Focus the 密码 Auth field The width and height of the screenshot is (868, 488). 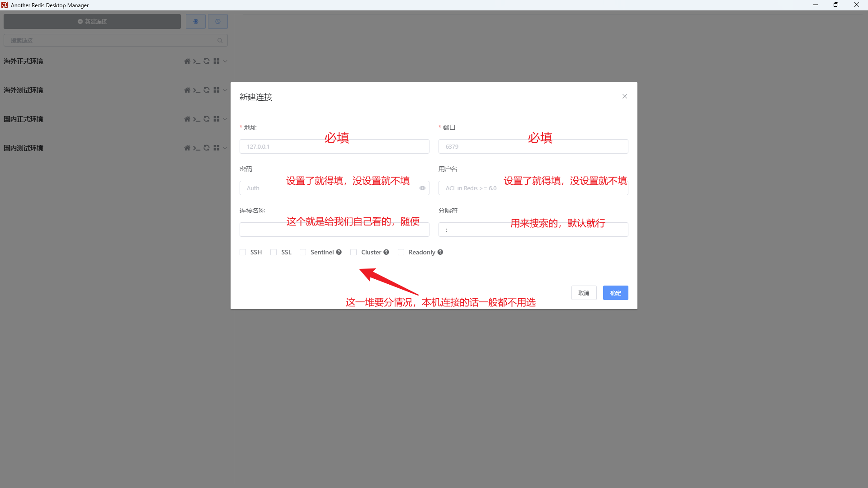[335, 188]
